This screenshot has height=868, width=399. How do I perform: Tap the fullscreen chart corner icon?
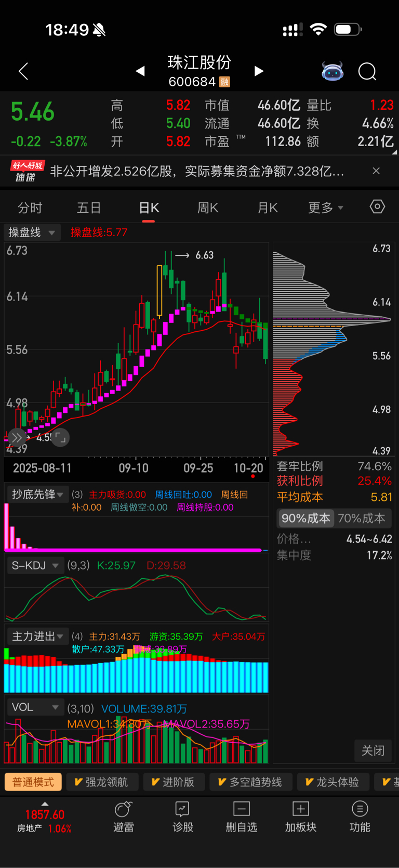pos(60,437)
